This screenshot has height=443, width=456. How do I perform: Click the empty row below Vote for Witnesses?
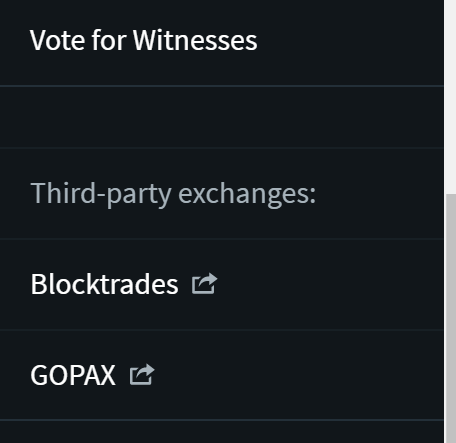pos(222,117)
